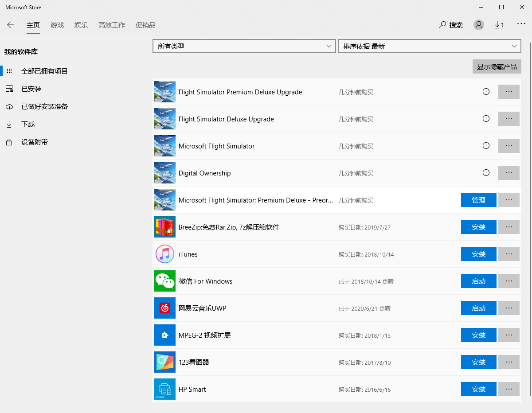Switch to the 娱乐 tab
Screen dimensions: 532x413
[x=81, y=25]
